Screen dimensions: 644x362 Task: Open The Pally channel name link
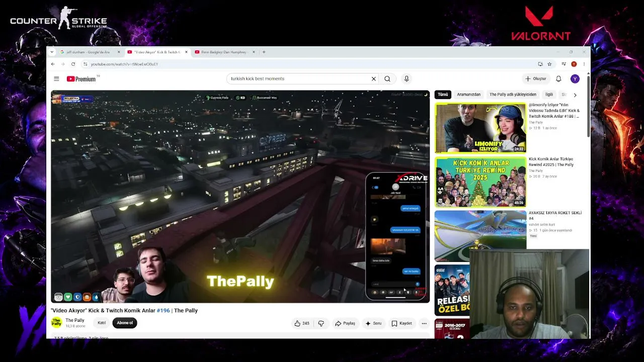(x=75, y=320)
